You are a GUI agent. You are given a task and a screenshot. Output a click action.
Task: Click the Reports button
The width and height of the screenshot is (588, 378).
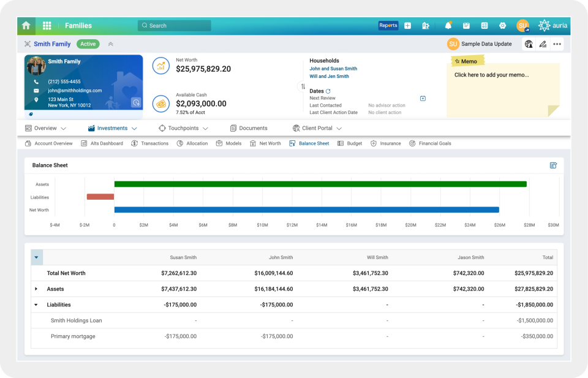click(388, 26)
